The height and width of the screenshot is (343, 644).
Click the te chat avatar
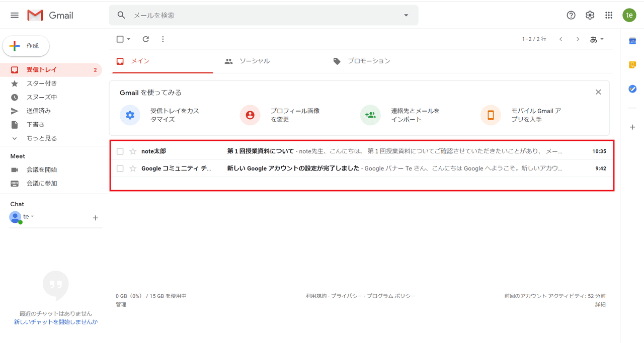[16, 217]
